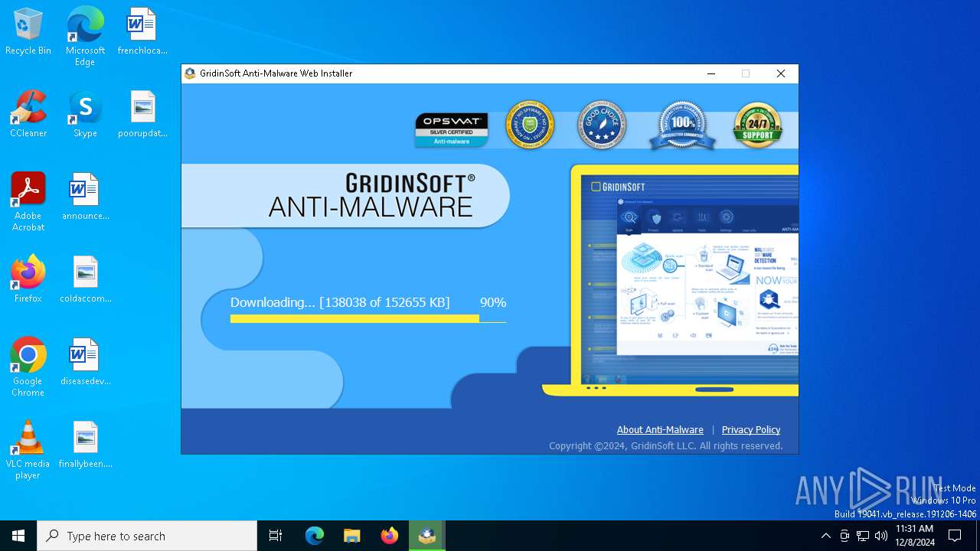980x551 pixels.
Task: Click the copyright GridinSoft LLC text
Action: (666, 445)
